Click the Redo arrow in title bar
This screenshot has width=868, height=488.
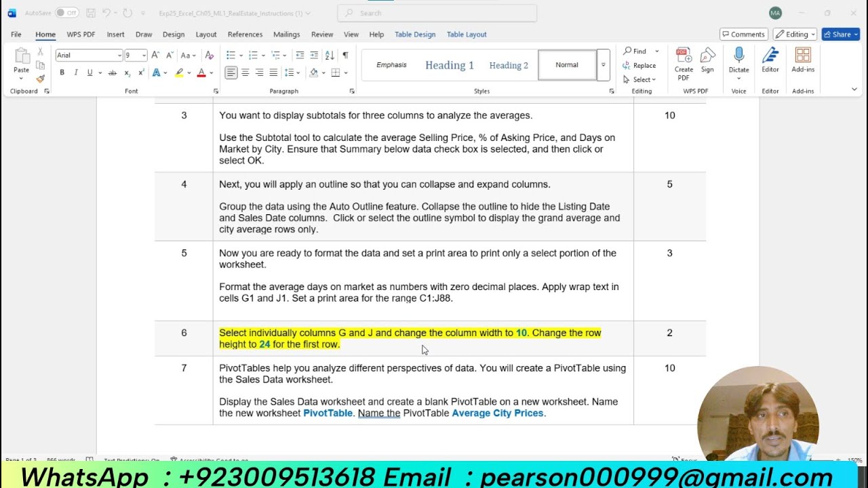pos(127,13)
